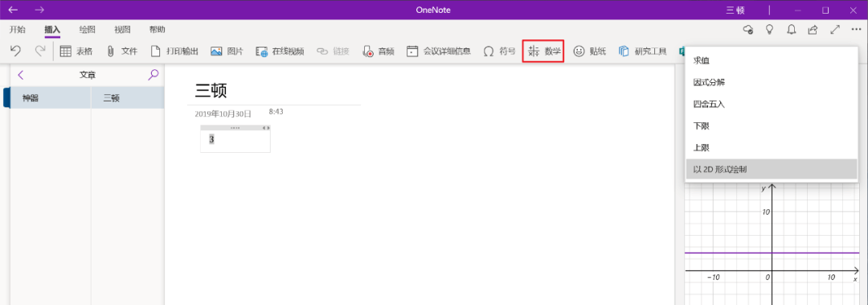Enter full screen mode with the expand arrows icon
This screenshot has width=868, height=305.
[835, 30]
